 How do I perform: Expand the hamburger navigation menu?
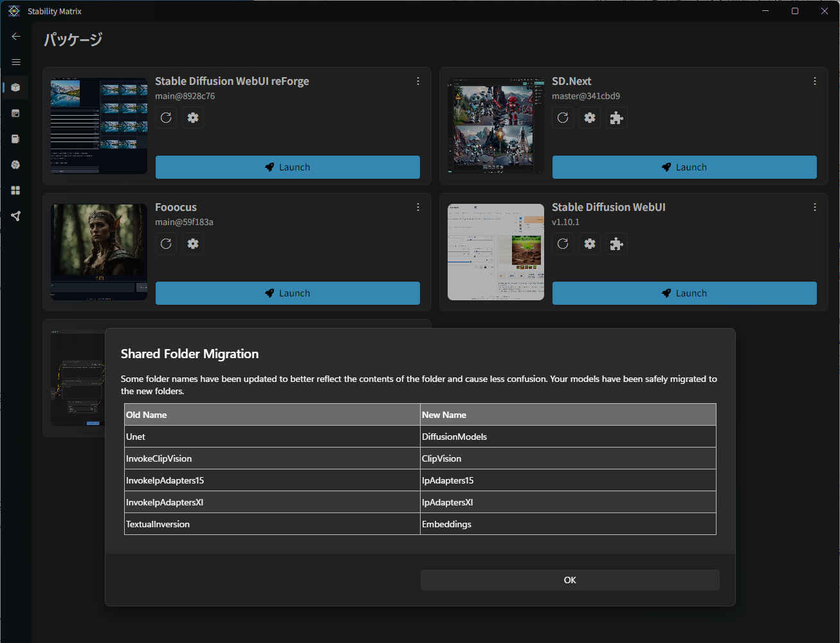tap(16, 62)
